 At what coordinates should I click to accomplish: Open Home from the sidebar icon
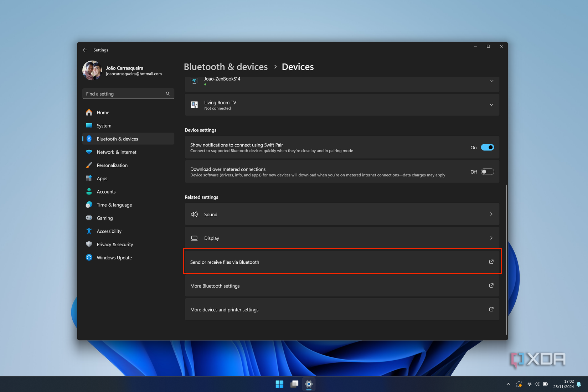89,112
